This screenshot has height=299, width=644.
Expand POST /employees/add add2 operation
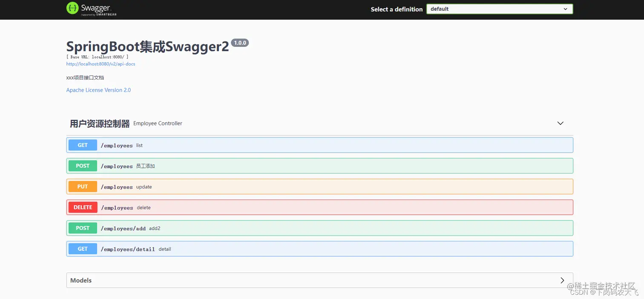click(x=319, y=228)
